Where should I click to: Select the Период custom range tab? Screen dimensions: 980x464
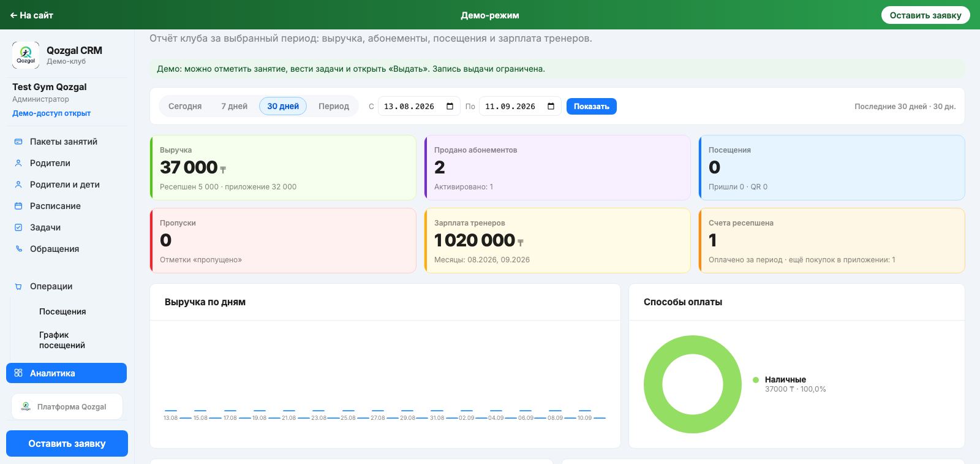(334, 106)
